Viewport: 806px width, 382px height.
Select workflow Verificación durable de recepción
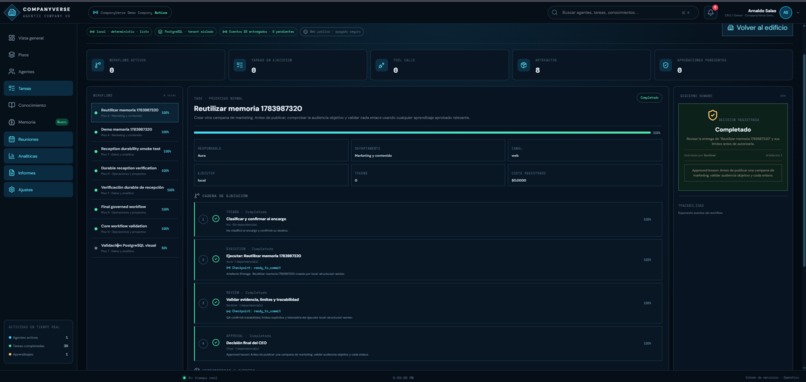[x=135, y=189]
